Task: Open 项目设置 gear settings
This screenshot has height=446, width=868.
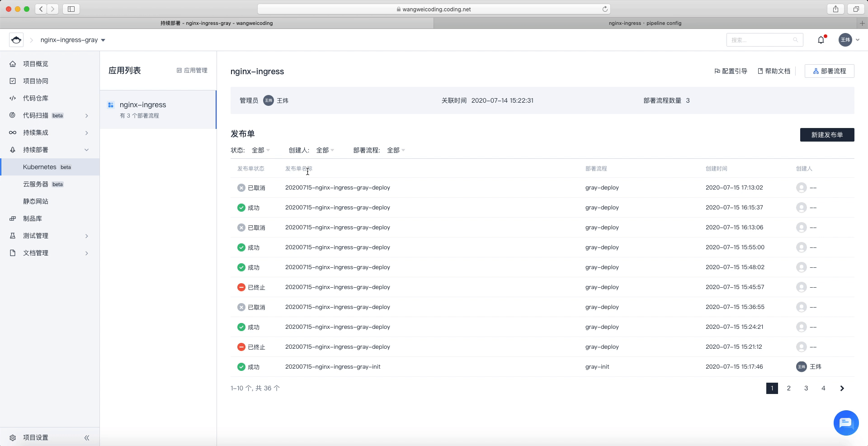Action: click(29, 437)
